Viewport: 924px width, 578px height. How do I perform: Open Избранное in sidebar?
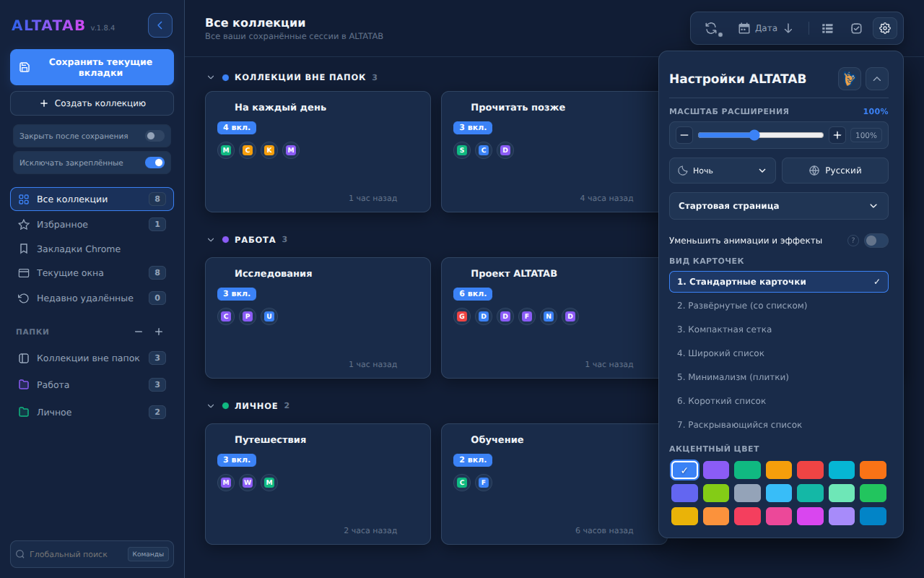(92, 225)
